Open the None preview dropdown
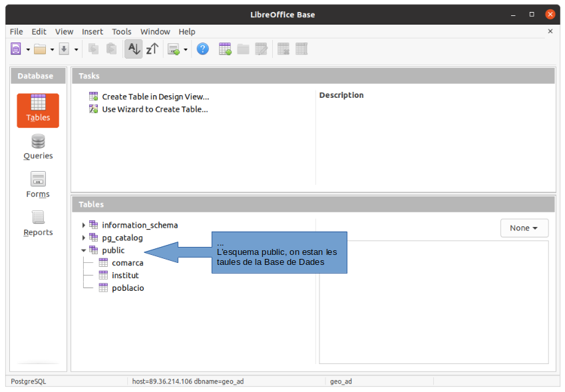This screenshot has height=392, width=565. (x=524, y=228)
